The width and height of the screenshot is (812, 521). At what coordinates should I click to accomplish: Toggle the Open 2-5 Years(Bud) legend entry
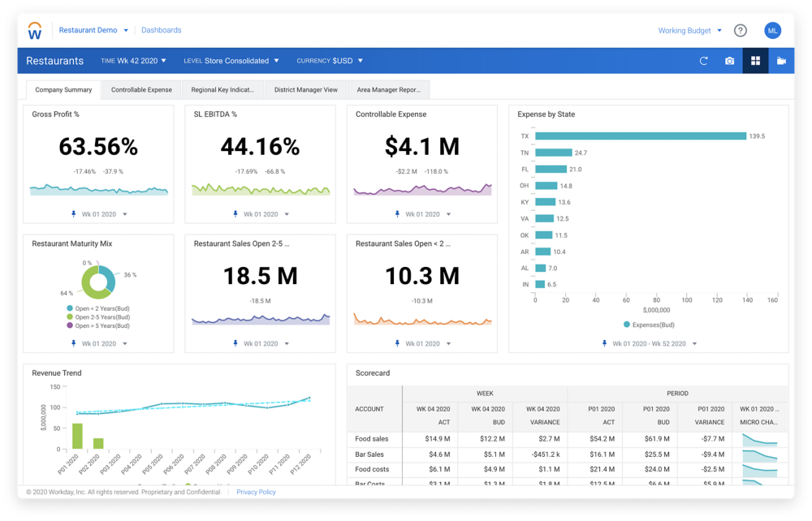tap(98, 317)
